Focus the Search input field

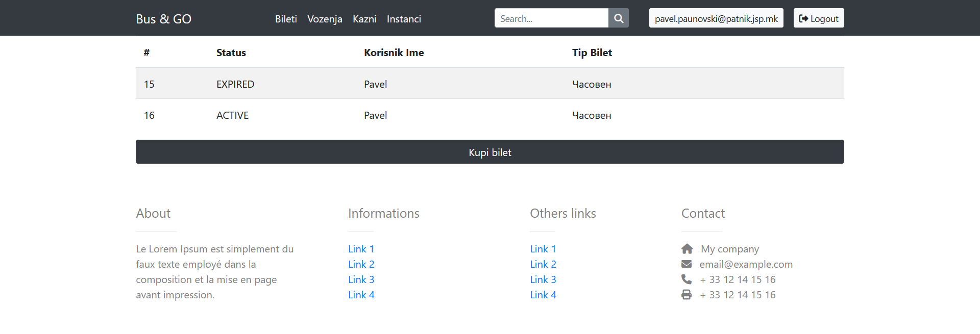[x=551, y=18]
